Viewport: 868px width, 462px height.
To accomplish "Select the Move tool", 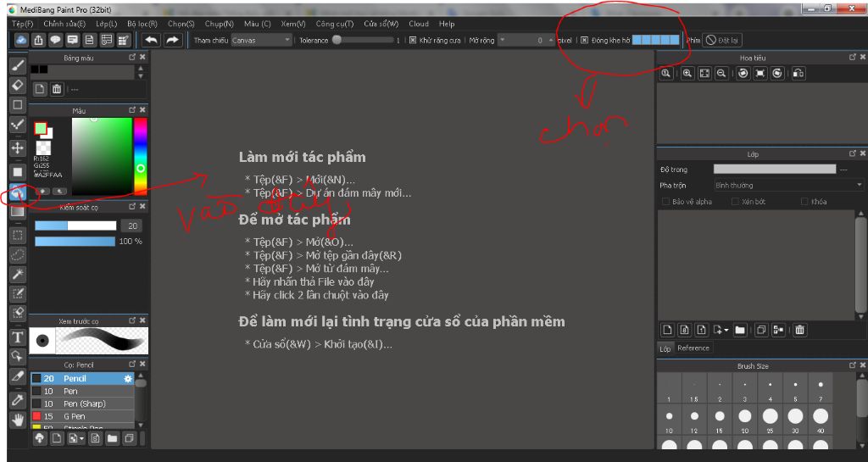I will (x=18, y=148).
